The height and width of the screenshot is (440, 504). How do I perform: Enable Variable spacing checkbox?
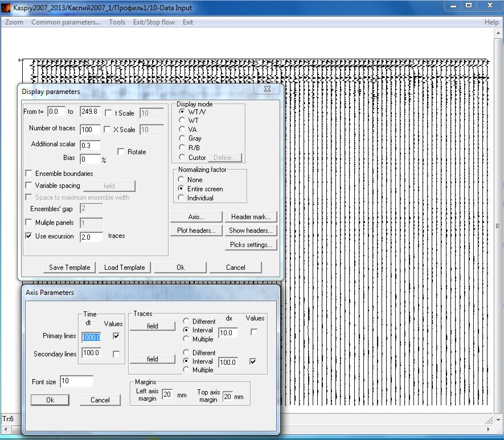pyautogui.click(x=28, y=186)
